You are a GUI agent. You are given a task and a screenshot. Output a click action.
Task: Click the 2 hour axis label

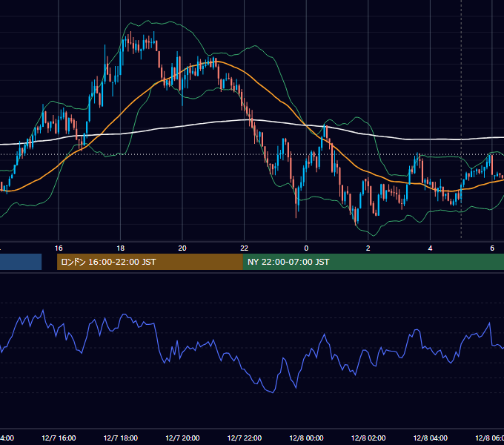(368, 248)
